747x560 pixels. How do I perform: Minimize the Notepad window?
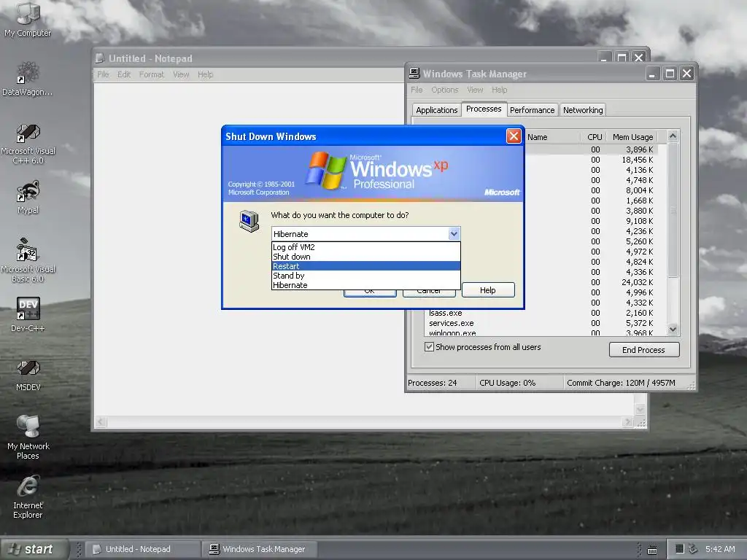coord(604,58)
